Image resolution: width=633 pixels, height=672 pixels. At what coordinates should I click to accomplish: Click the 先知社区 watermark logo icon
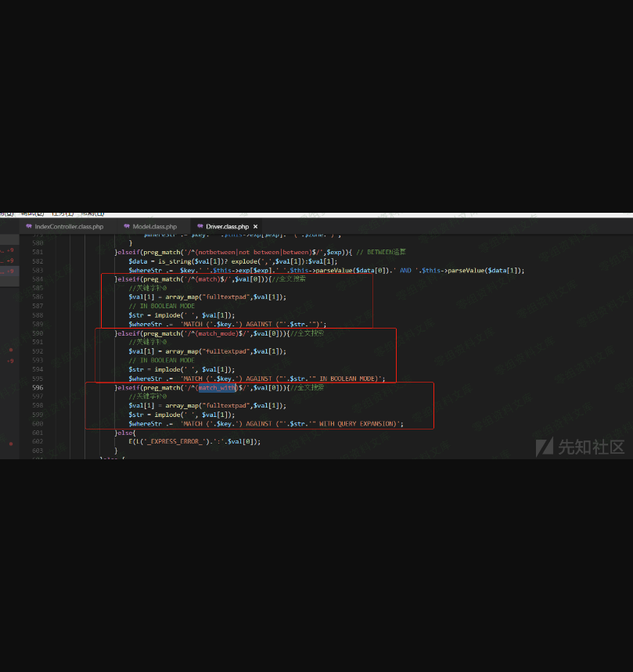coord(545,447)
